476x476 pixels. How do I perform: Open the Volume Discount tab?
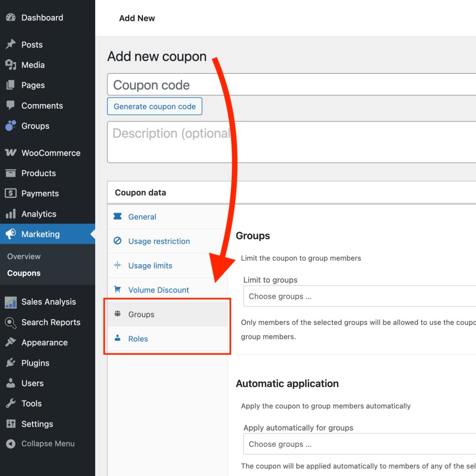click(158, 290)
